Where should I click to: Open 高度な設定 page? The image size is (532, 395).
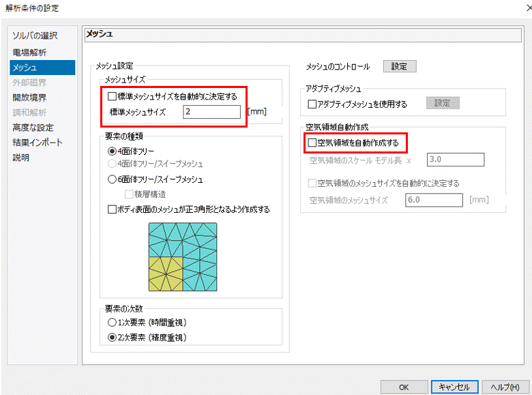(x=32, y=127)
